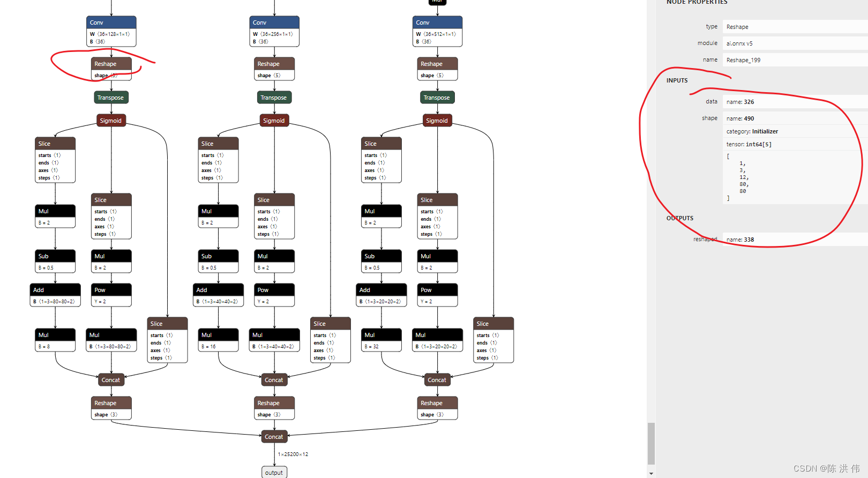Click the INPUTS section heading
Viewport: 868px width, 478px height.
coord(677,80)
